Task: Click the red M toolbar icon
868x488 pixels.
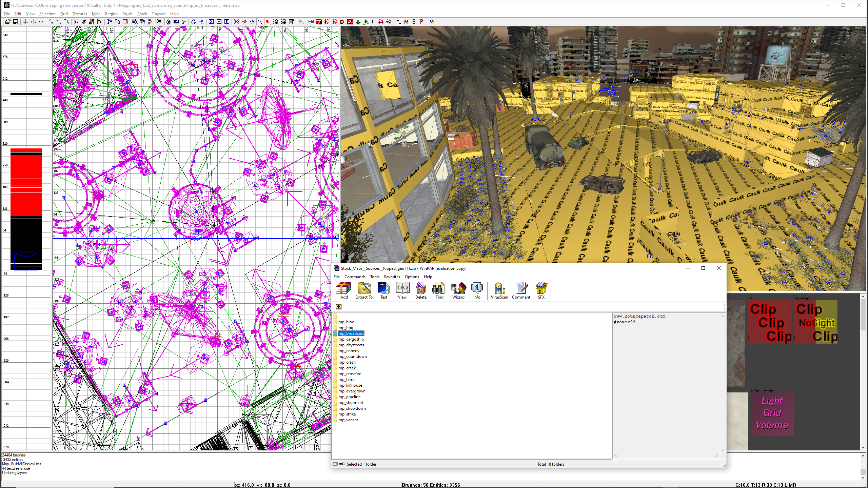Action: click(x=406, y=22)
